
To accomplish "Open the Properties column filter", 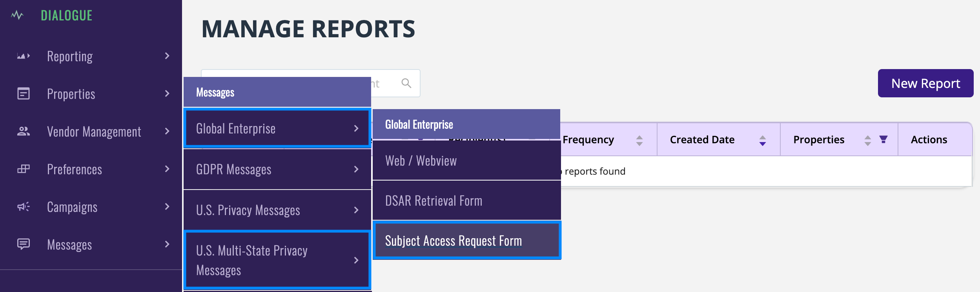I will pos(883,139).
